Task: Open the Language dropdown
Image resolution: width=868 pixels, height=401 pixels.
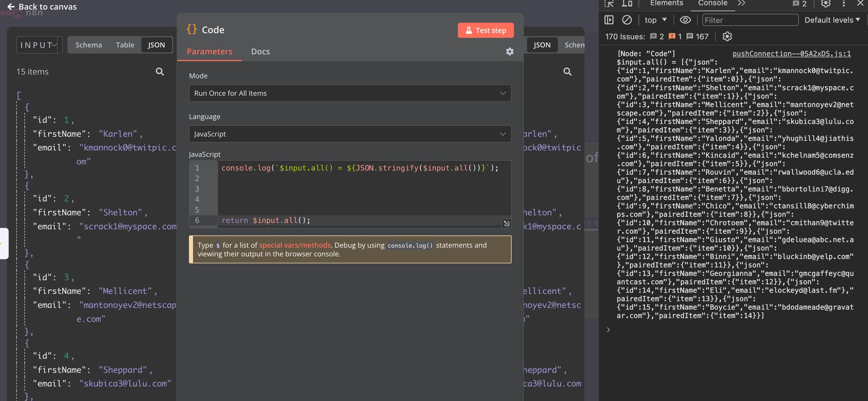Action: point(350,134)
